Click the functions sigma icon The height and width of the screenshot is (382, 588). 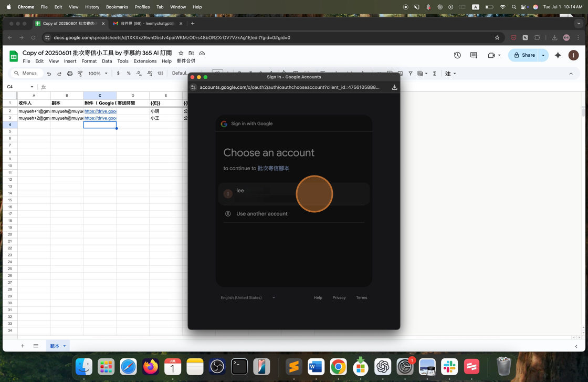pos(435,74)
